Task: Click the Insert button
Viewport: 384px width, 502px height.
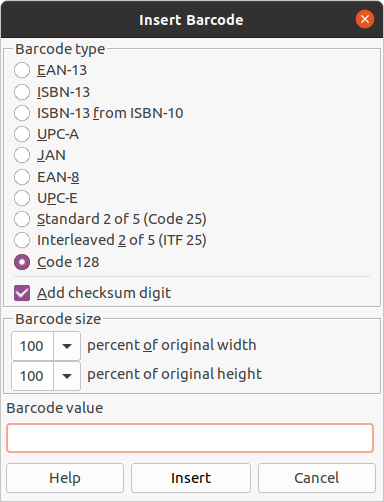Action: (191, 478)
